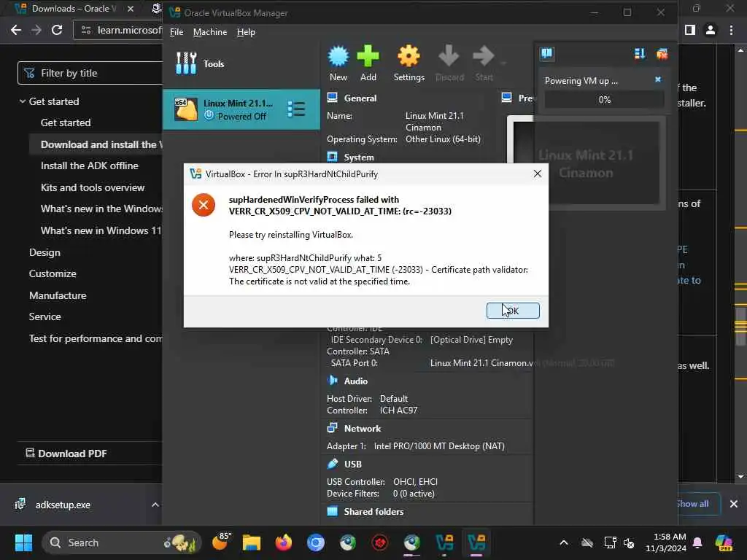747x560 pixels.
Task: Open the notification bell in taskbar
Action: pos(697,542)
